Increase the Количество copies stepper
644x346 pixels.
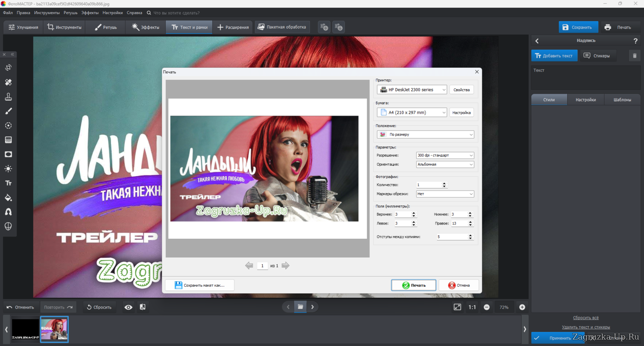(444, 183)
